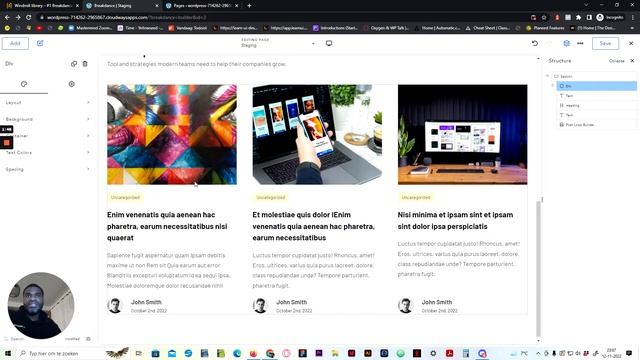Open the Windows Start menu

(x=8, y=353)
